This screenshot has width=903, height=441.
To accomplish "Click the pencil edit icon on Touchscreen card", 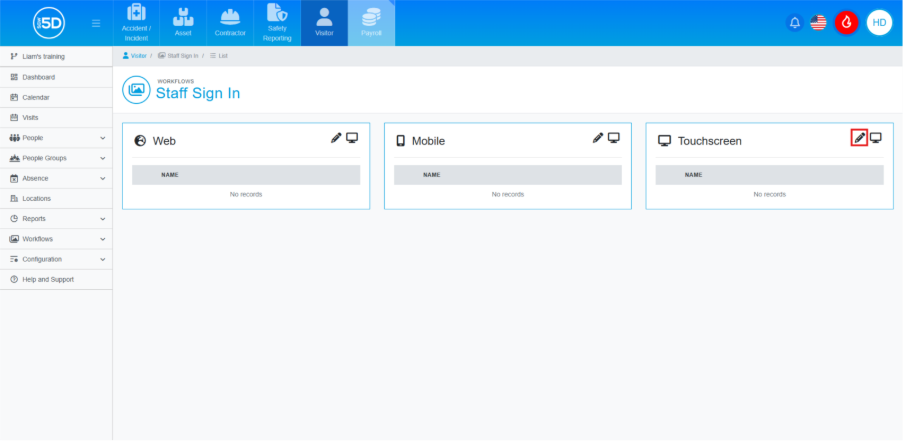I will coord(859,138).
